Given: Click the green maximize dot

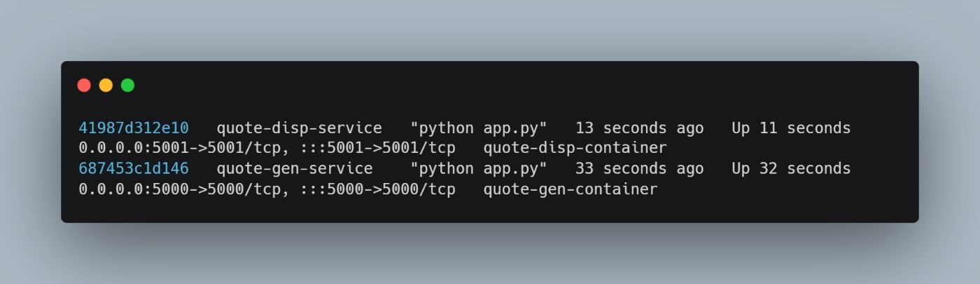Looking at the screenshot, I should [127, 86].
